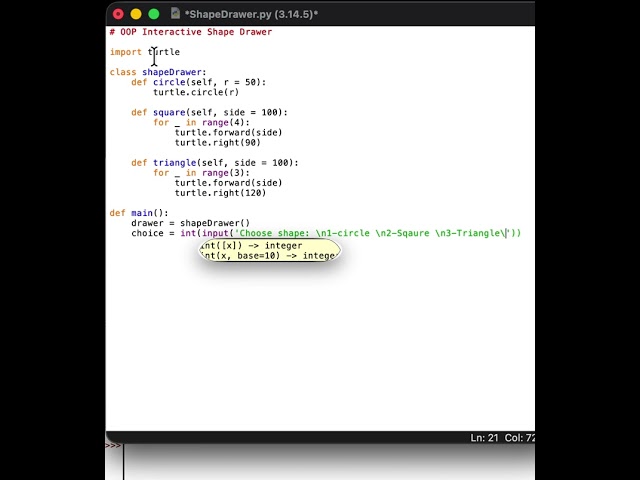640x480 pixels.
Task: Click the 'Ln: 21' status bar indicator
Action: 484,438
